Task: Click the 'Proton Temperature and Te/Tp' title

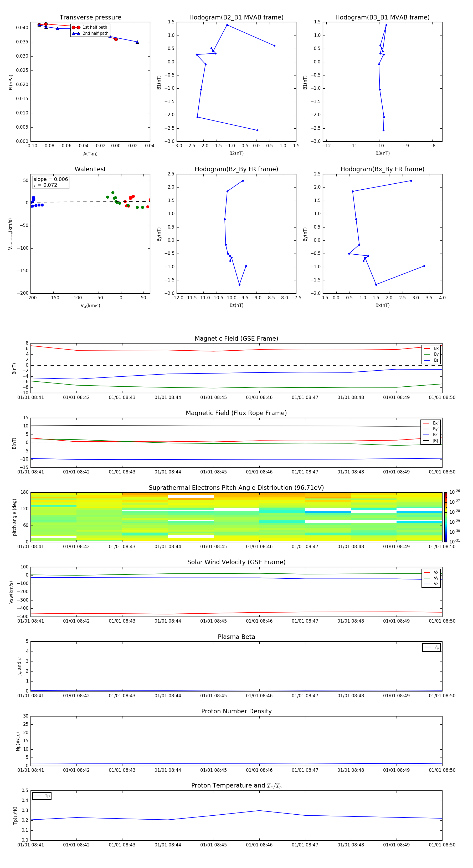Action: pyautogui.click(x=236, y=786)
